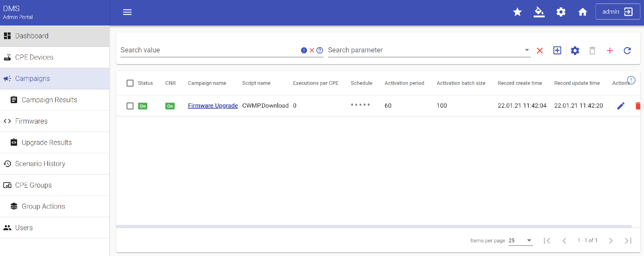This screenshot has width=644, height=256.
Task: Click the favorites star icon in header
Action: tap(517, 12)
